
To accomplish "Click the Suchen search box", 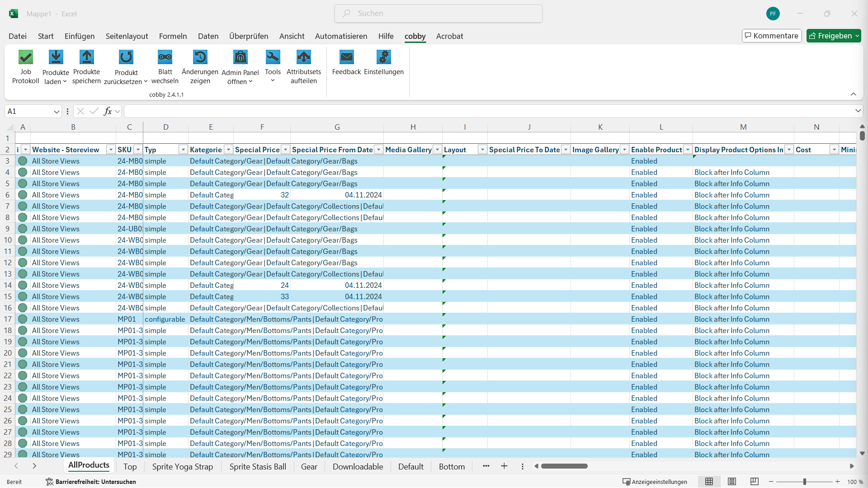I will point(439,14).
